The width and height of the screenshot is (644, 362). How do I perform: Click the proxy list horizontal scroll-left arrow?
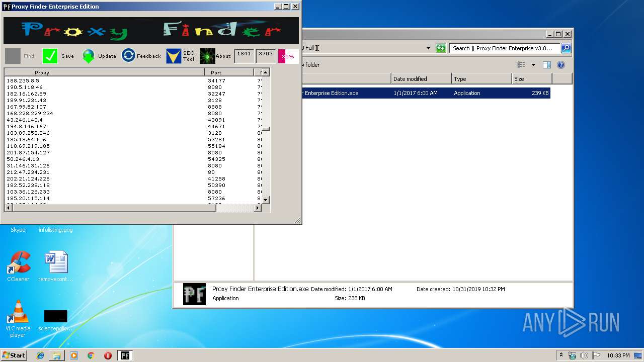click(x=8, y=208)
